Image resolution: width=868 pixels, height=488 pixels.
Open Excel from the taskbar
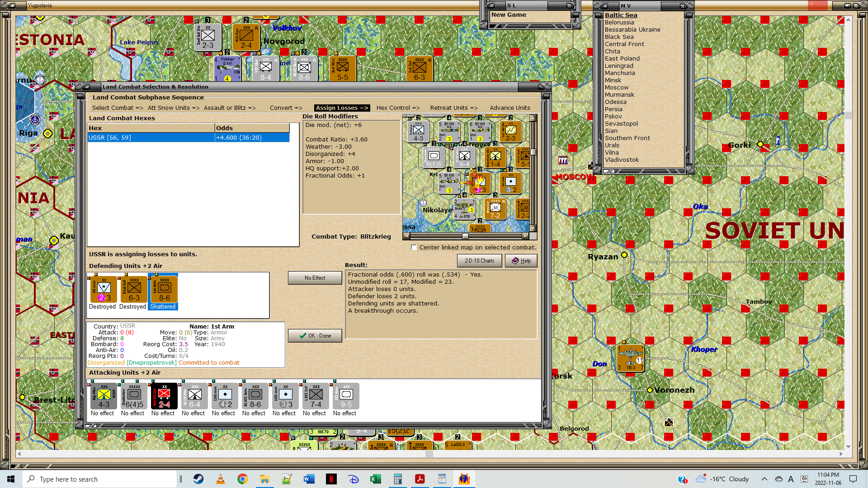[375, 479]
